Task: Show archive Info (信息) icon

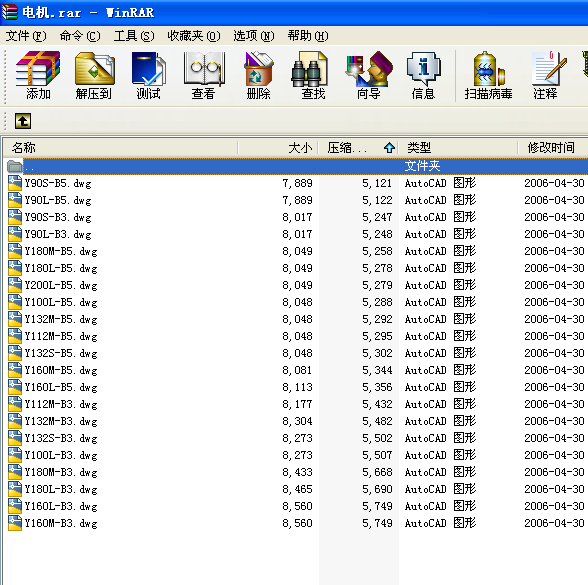Action: coord(424,69)
